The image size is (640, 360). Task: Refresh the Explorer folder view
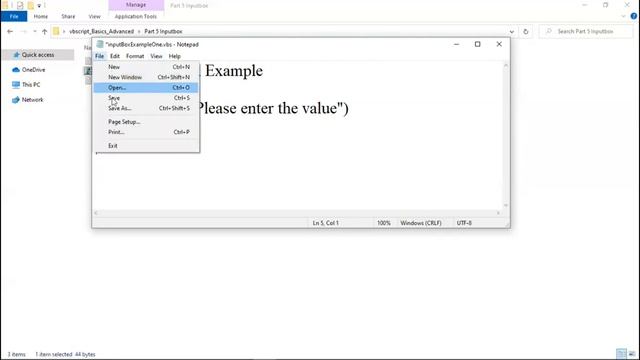coord(526,31)
